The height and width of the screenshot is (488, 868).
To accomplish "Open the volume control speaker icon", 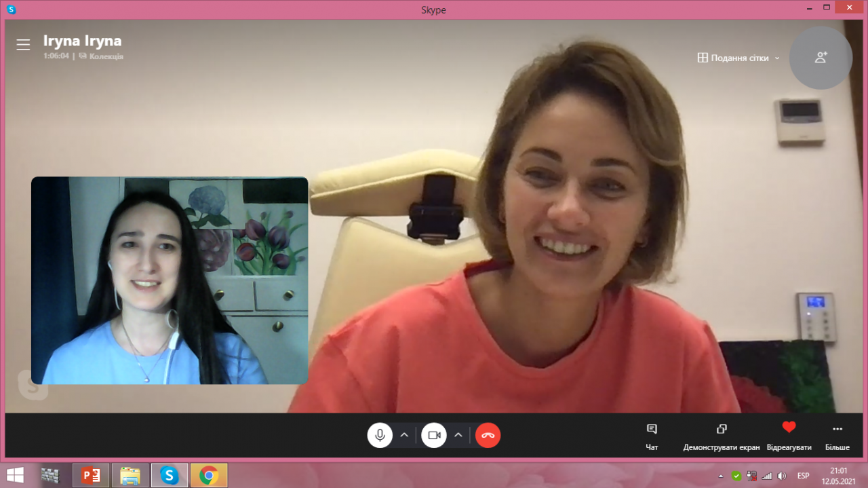I will pyautogui.click(x=782, y=476).
